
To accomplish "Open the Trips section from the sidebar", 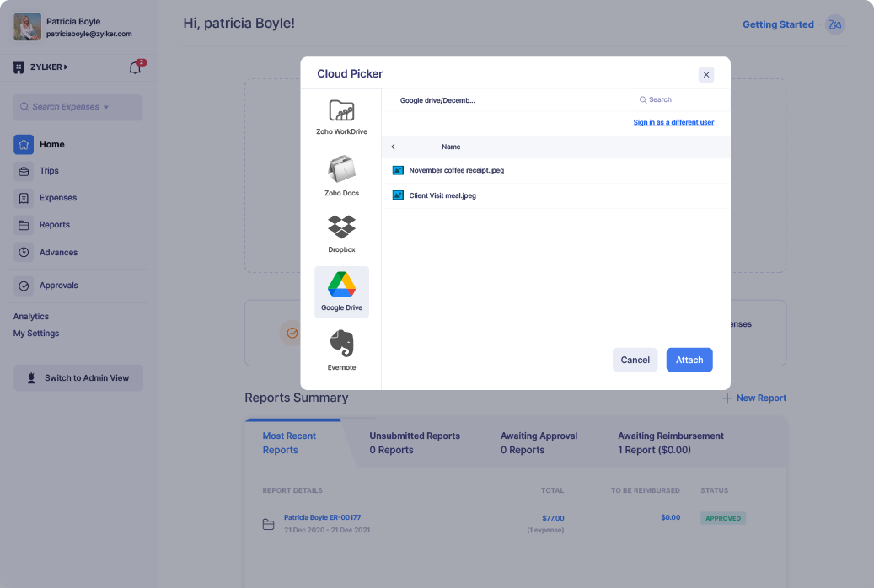I will [51, 171].
